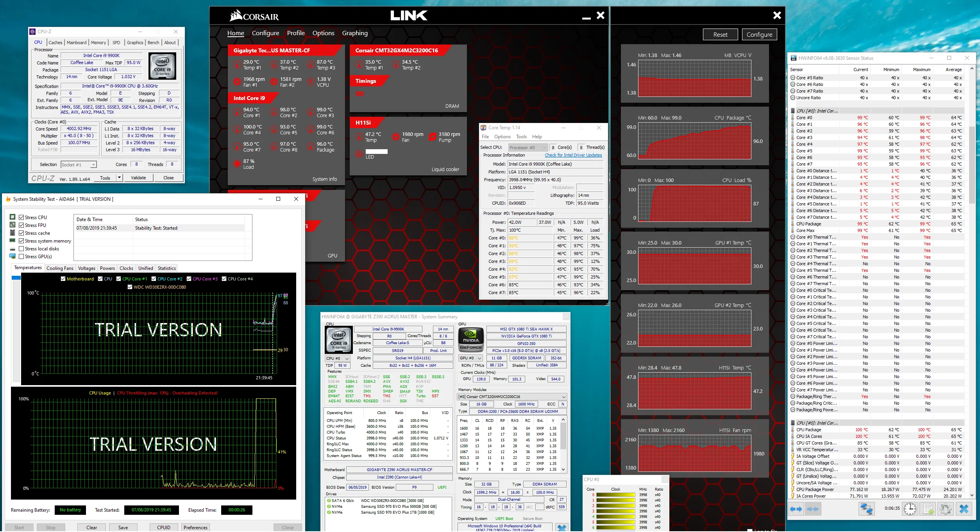Click the load indicator icon beside 87 % Load
Image resolution: width=980 pixels, height=532 pixels.
(x=237, y=164)
